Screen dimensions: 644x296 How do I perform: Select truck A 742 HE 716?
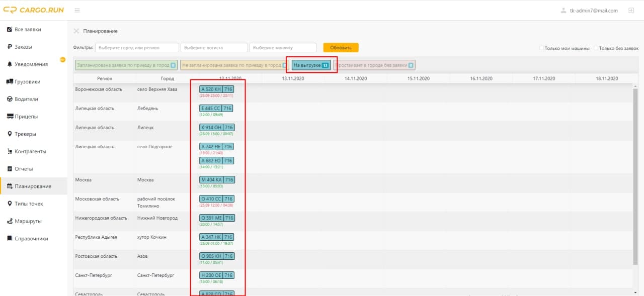click(x=216, y=147)
